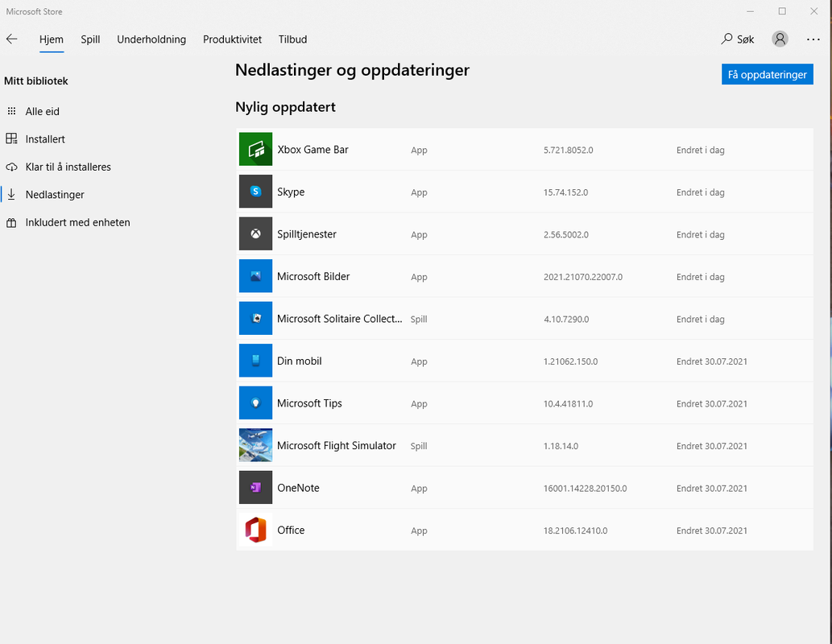Image resolution: width=832 pixels, height=644 pixels.
Task: Click Endret 30.07.2021 in Office row
Action: click(x=711, y=530)
